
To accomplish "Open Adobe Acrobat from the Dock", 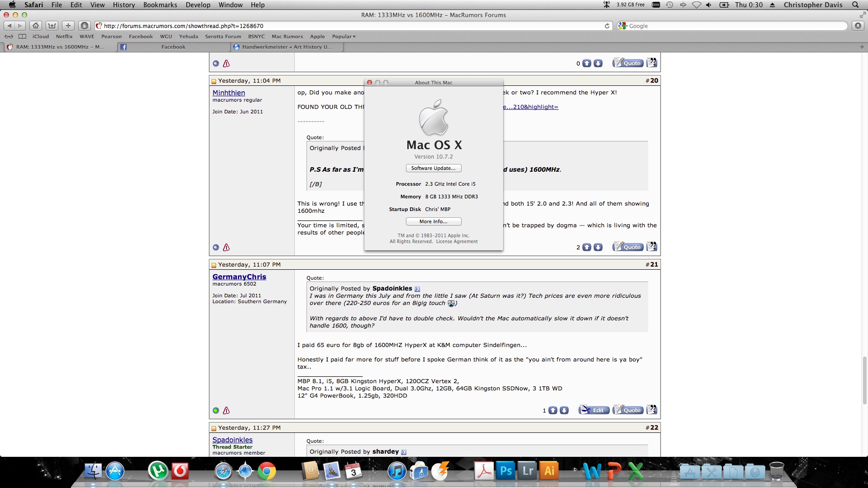I will [484, 471].
